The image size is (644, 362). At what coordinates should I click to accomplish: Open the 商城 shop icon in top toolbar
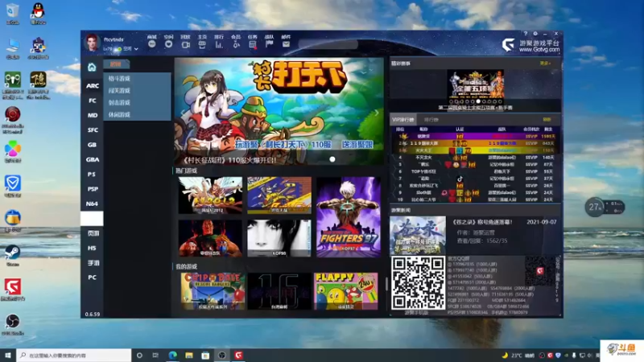coord(152,43)
